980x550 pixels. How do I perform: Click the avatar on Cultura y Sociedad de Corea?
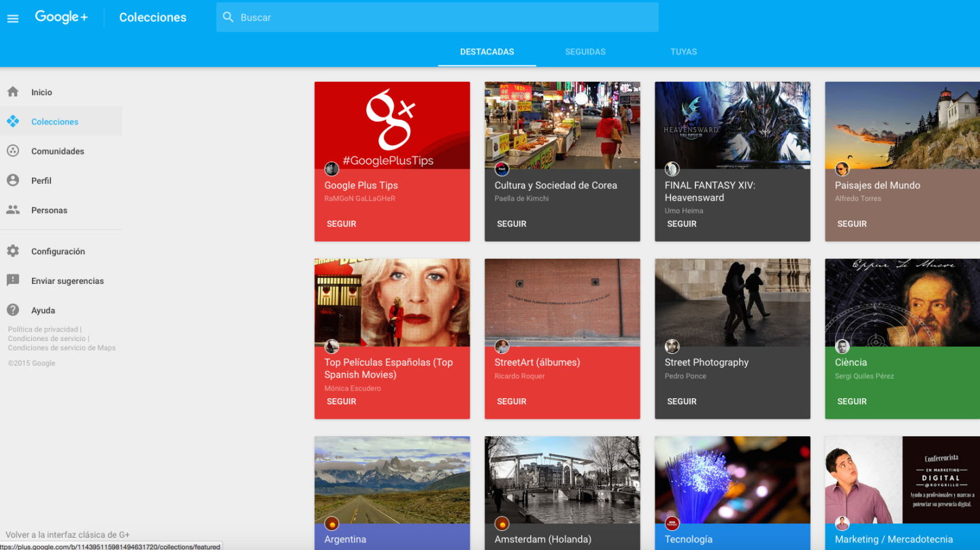pyautogui.click(x=502, y=169)
